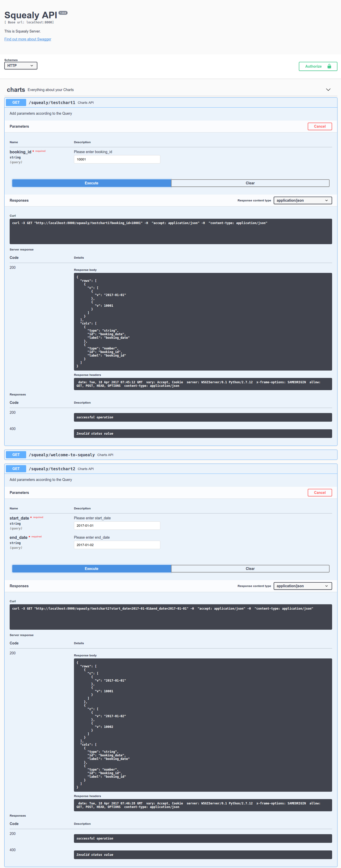The height and width of the screenshot is (868, 341).
Task: Follow the Find out more about Swagger link
Action: [28, 39]
